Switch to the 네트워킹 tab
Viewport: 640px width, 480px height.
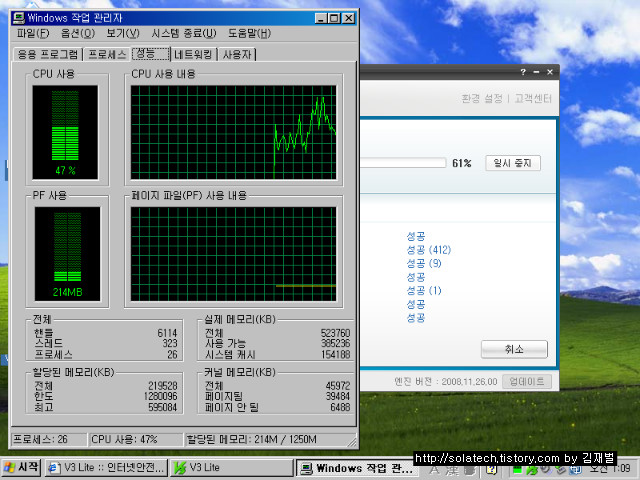click(193, 54)
